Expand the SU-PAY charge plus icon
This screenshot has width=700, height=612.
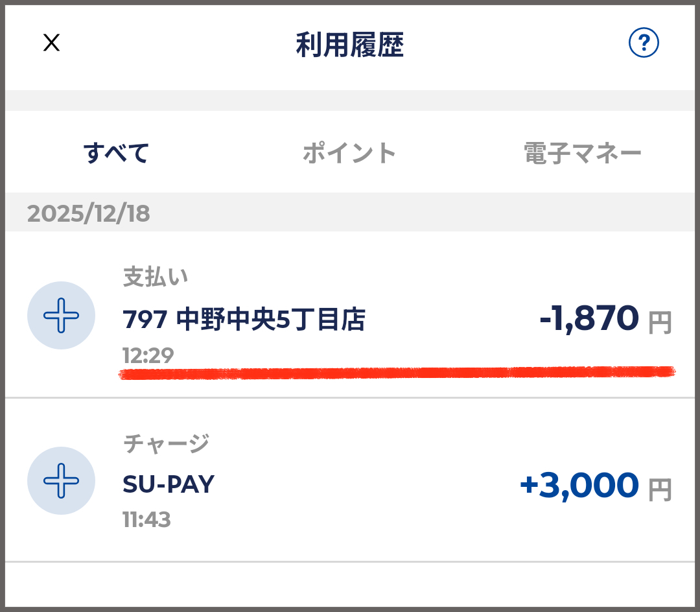[61, 481]
